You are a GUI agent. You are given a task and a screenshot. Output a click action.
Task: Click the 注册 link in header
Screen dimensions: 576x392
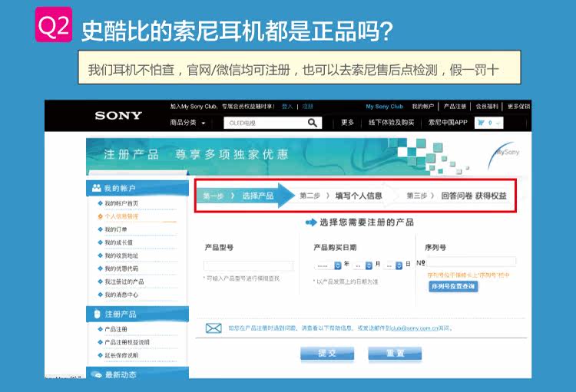(307, 107)
